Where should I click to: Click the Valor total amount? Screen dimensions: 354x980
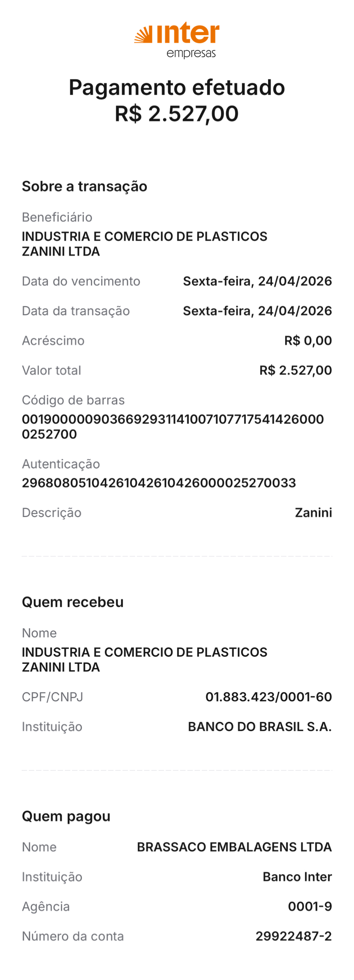click(295, 371)
